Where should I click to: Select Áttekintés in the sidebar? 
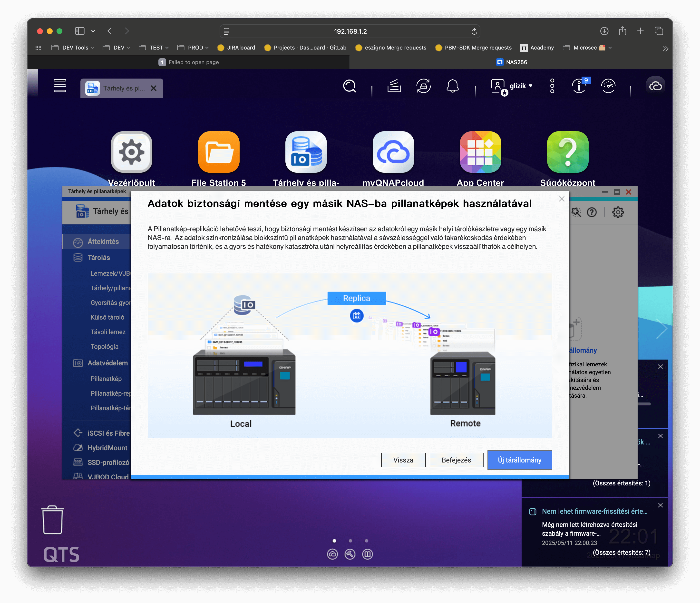tap(97, 241)
